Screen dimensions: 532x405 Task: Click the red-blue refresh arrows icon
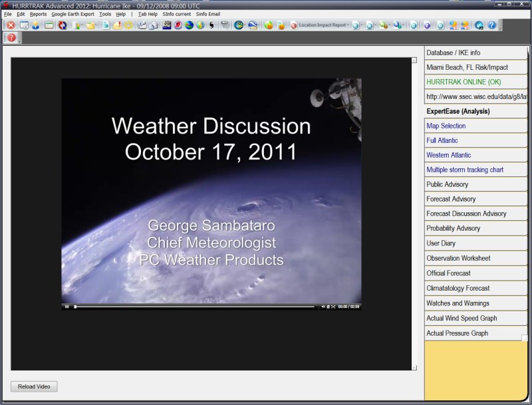pos(63,25)
